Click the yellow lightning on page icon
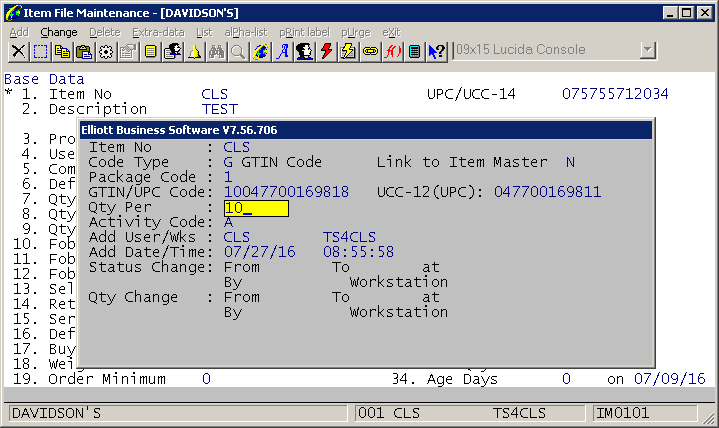The image size is (719, 428). coord(348,51)
